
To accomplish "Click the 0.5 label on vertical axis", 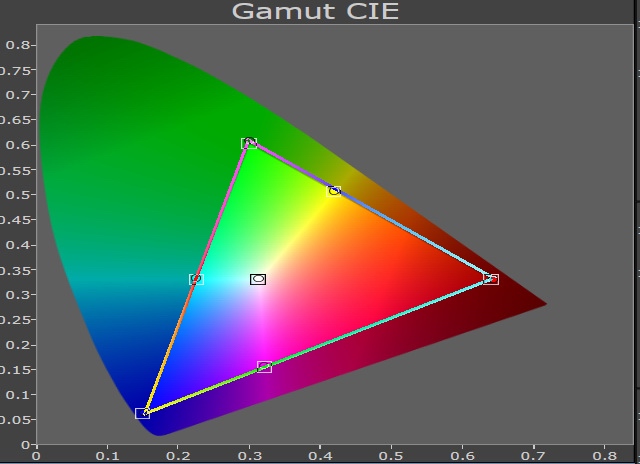I will coord(18,195).
